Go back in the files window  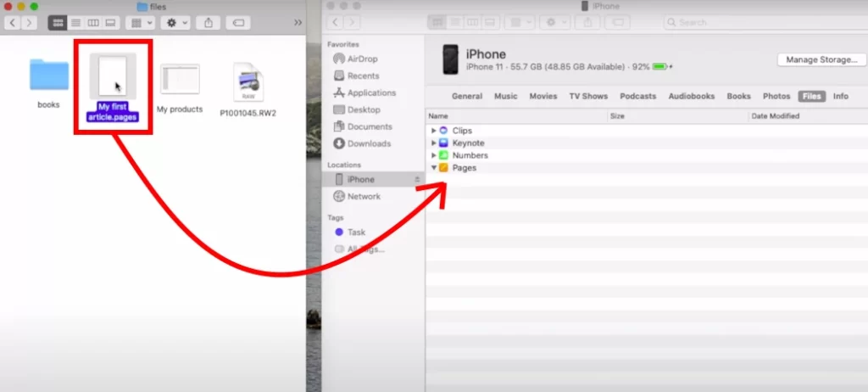[x=13, y=23]
